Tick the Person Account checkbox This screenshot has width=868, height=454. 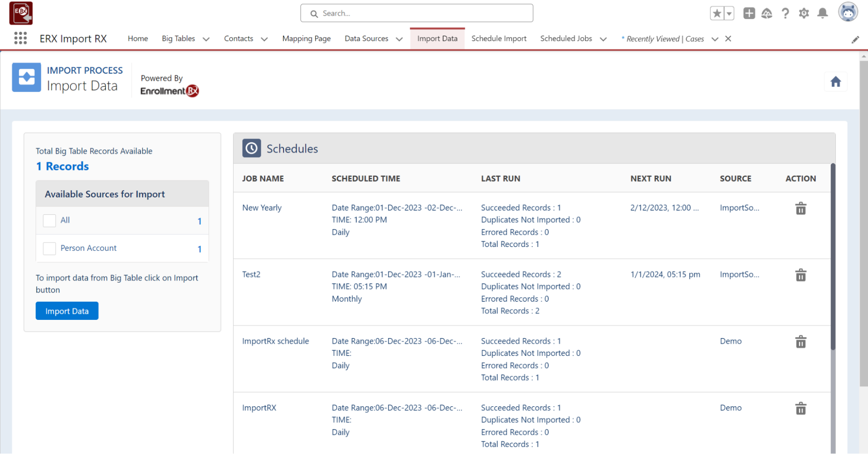click(x=50, y=248)
